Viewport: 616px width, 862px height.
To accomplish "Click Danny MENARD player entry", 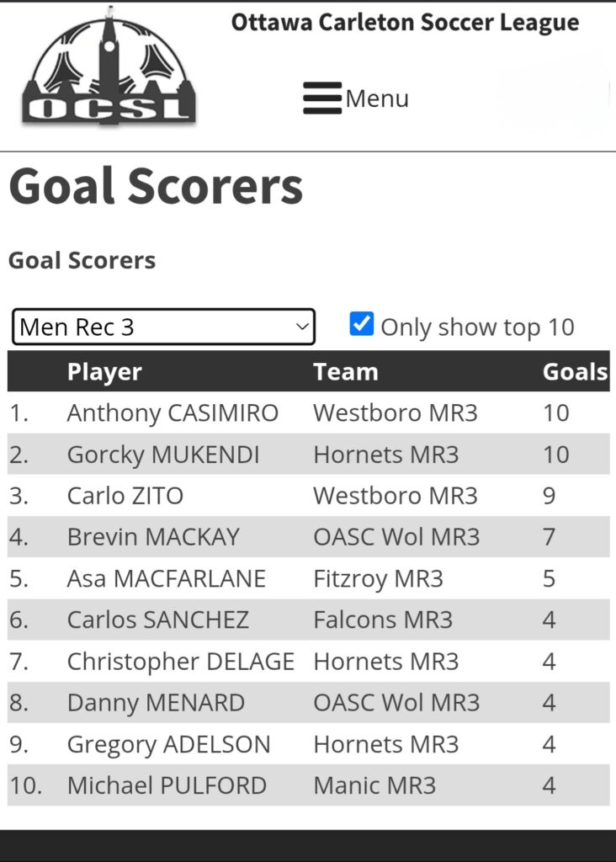I will (156, 703).
